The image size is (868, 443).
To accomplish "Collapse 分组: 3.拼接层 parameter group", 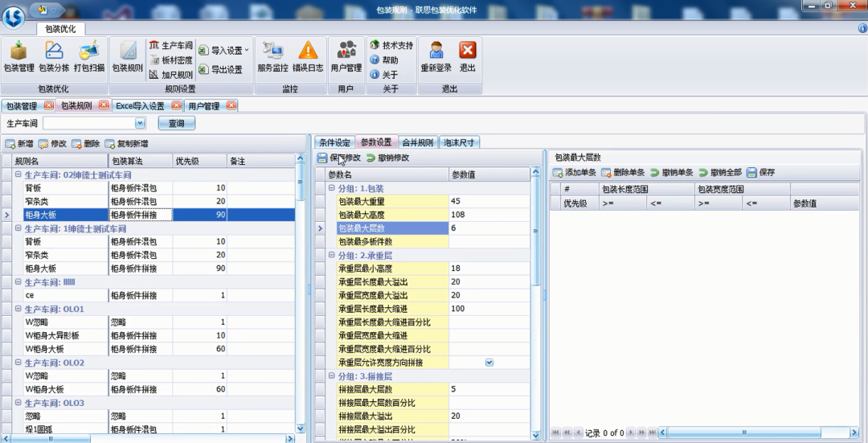I will pos(332,376).
